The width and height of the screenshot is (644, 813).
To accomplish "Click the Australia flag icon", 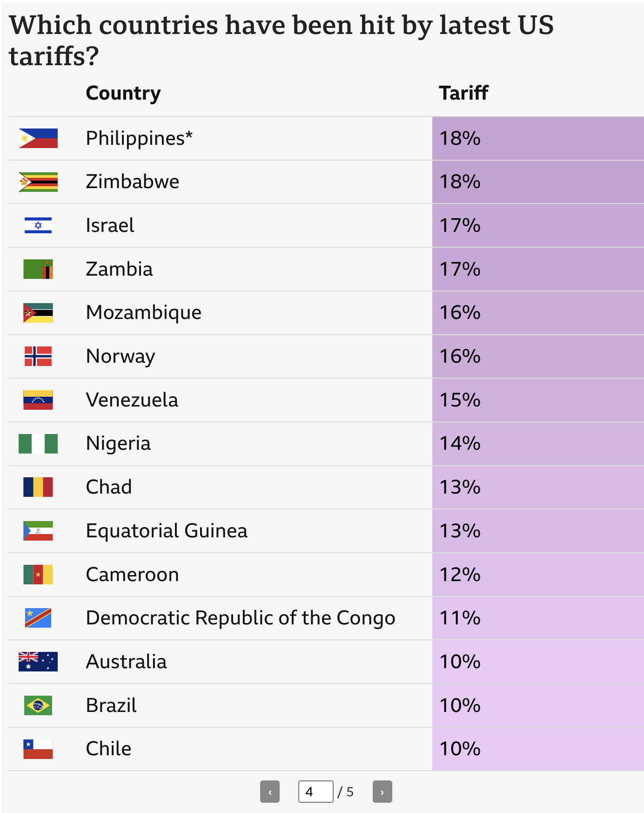I will click(38, 662).
